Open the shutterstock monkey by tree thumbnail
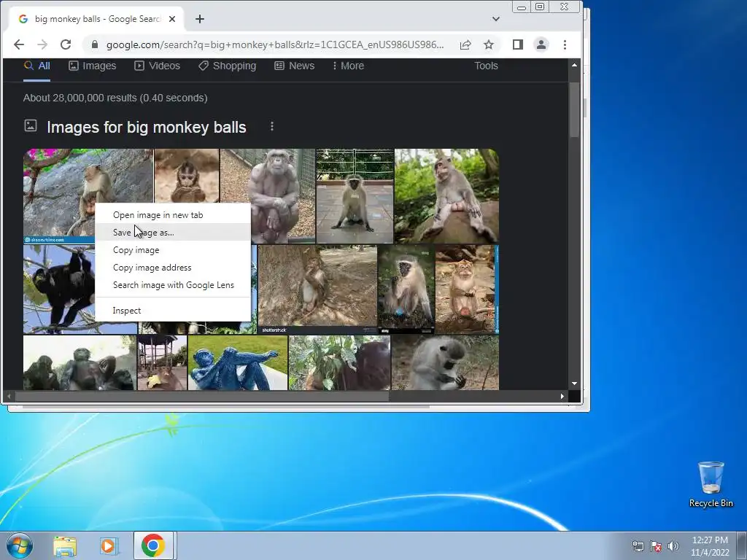 317,289
